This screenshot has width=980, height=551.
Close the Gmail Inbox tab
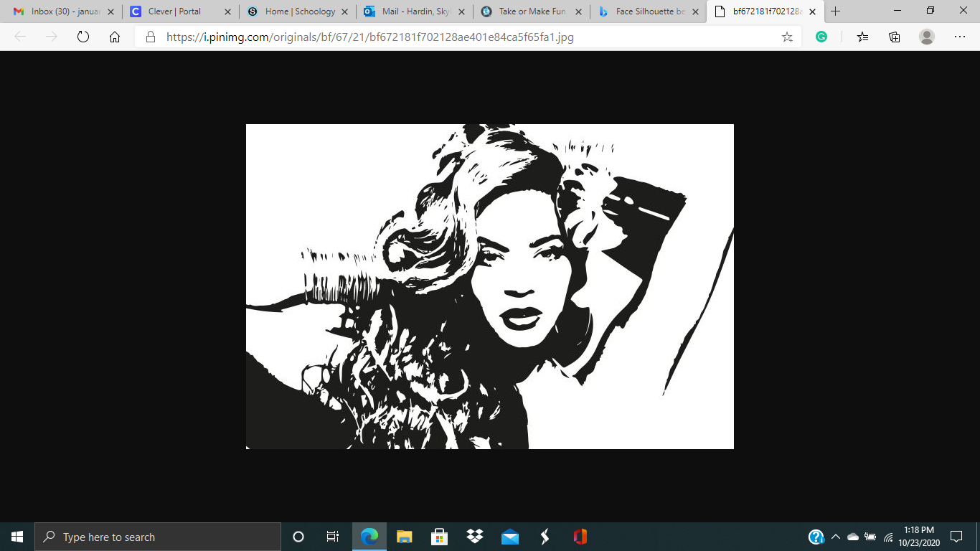click(110, 11)
